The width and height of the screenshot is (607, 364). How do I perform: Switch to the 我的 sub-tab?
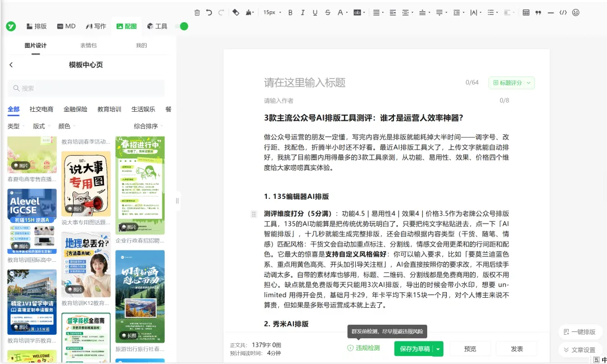click(141, 46)
